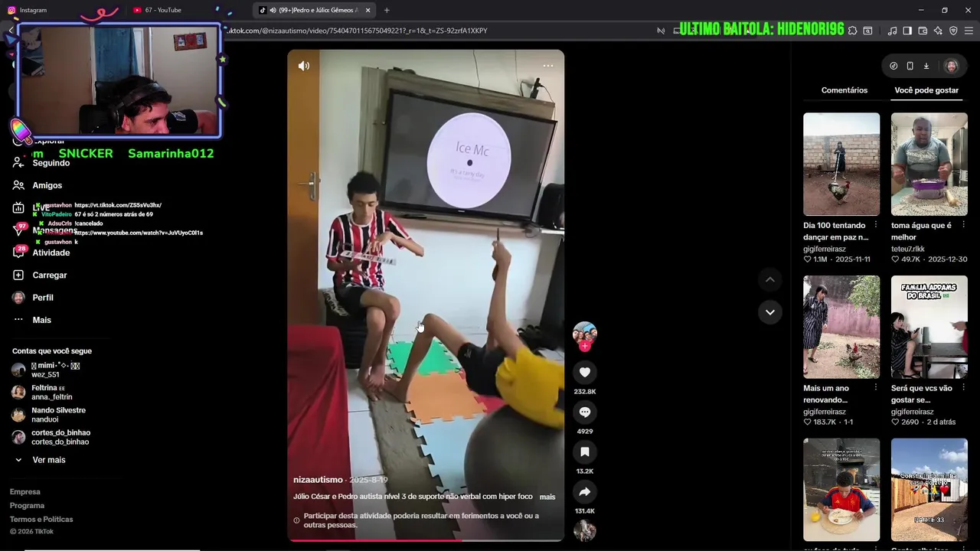Open the browser wallet icon
This screenshot has height=551, width=980.
pos(923,31)
